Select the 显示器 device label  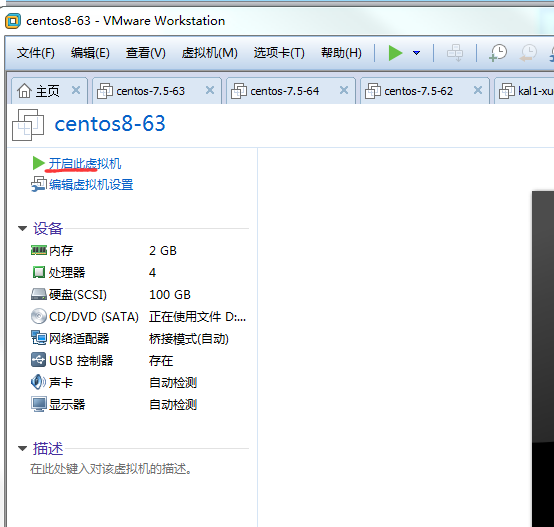(67, 404)
